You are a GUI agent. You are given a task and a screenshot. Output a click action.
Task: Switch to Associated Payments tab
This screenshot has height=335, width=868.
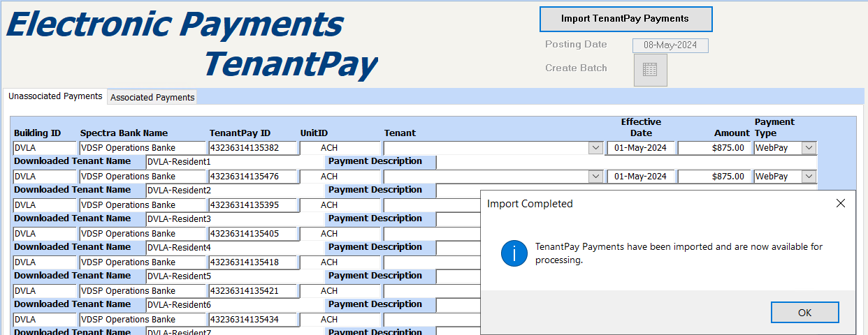click(x=152, y=97)
